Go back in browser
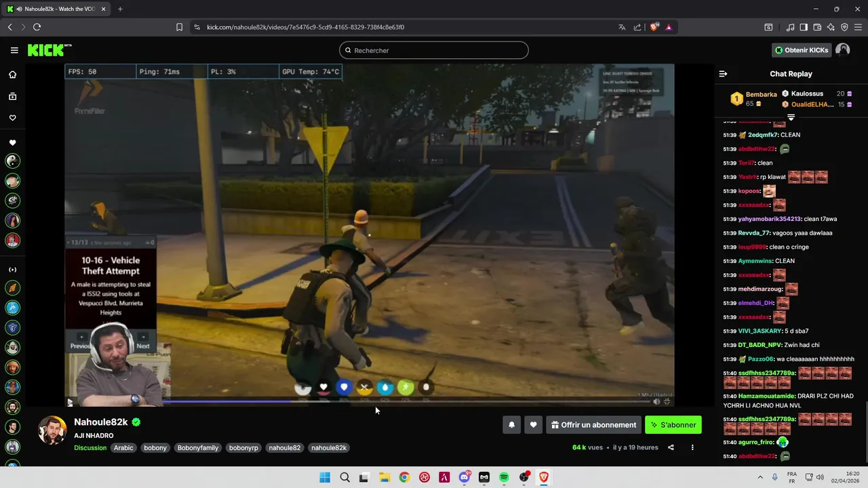The height and width of the screenshot is (488, 868). click(9, 27)
